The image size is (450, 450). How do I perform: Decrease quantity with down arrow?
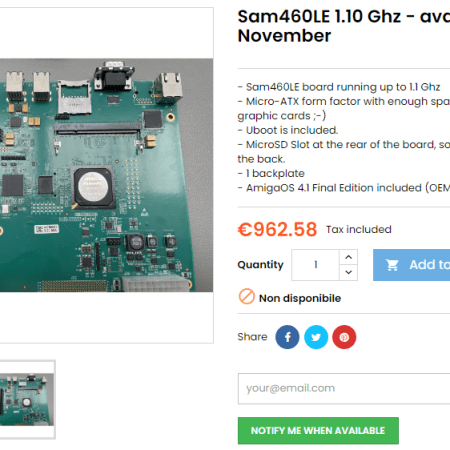click(x=349, y=273)
